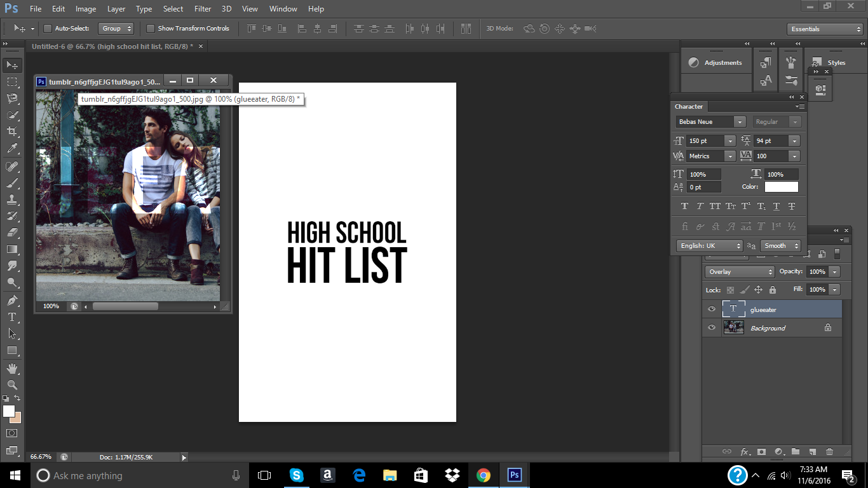Enable Show Transform Controls checkbox
This screenshot has width=868, height=488.
[x=151, y=29]
